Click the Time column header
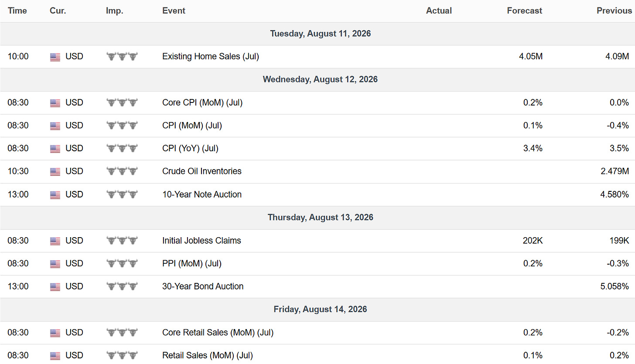The height and width of the screenshot is (364, 635). click(17, 11)
